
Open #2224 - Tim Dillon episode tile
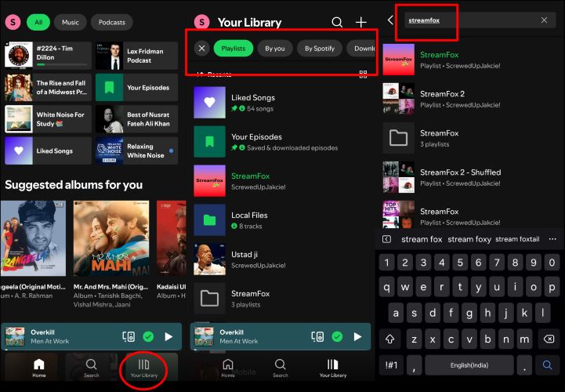48,55
